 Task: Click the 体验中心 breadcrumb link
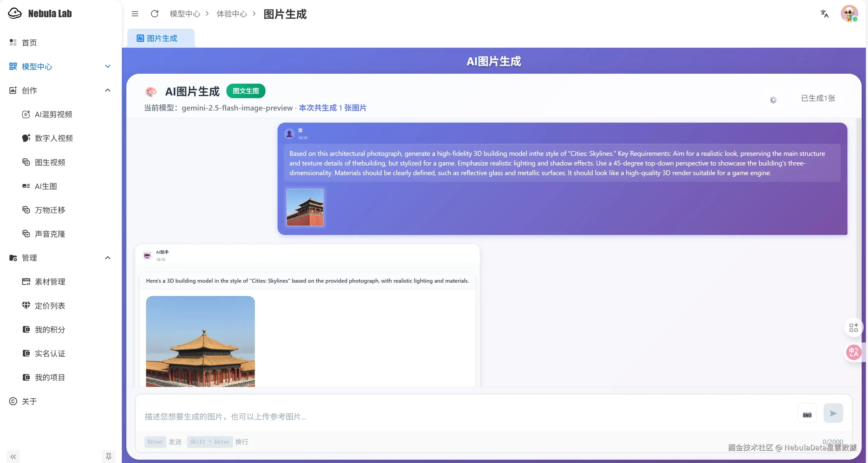click(232, 14)
